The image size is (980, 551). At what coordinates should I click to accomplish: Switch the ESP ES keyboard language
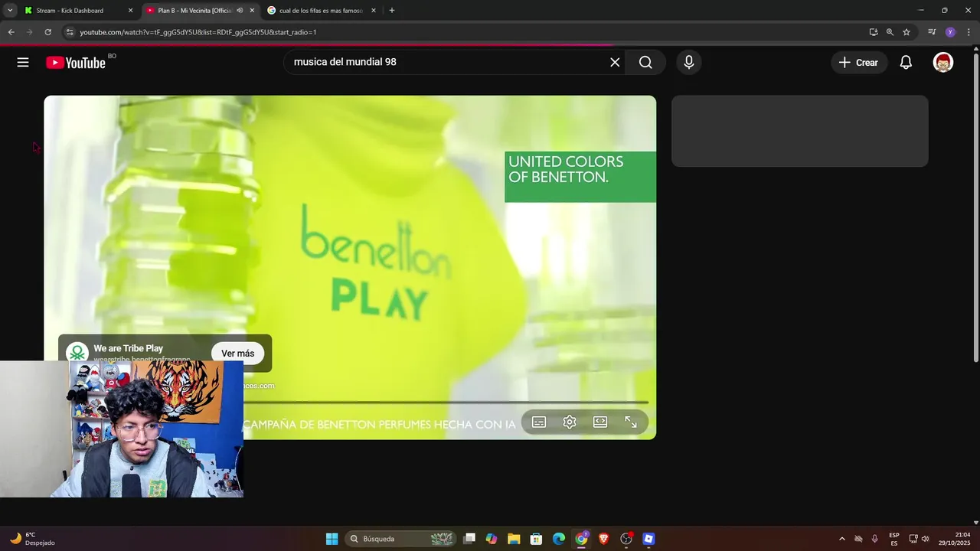point(894,539)
